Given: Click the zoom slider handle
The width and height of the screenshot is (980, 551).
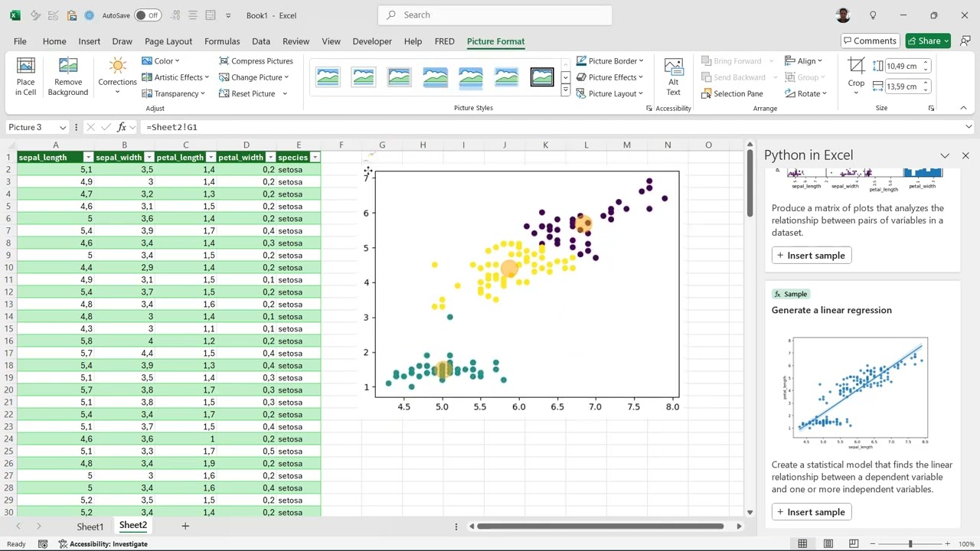Looking at the screenshot, I should coord(910,544).
